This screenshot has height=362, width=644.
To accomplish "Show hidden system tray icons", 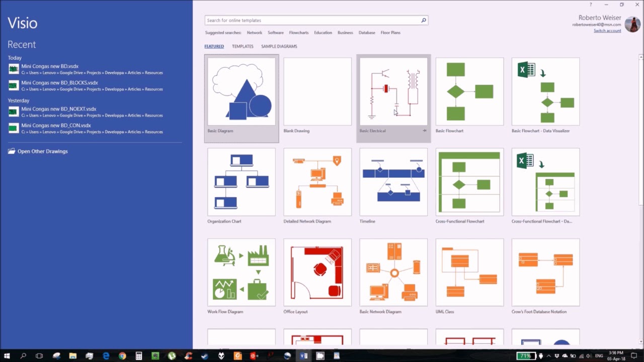I will tap(548, 356).
